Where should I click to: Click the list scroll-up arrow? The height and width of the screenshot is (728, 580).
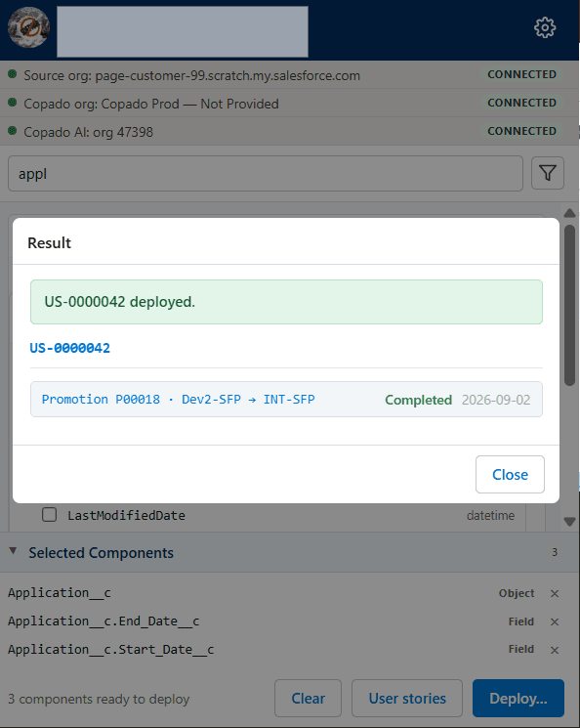point(569,213)
